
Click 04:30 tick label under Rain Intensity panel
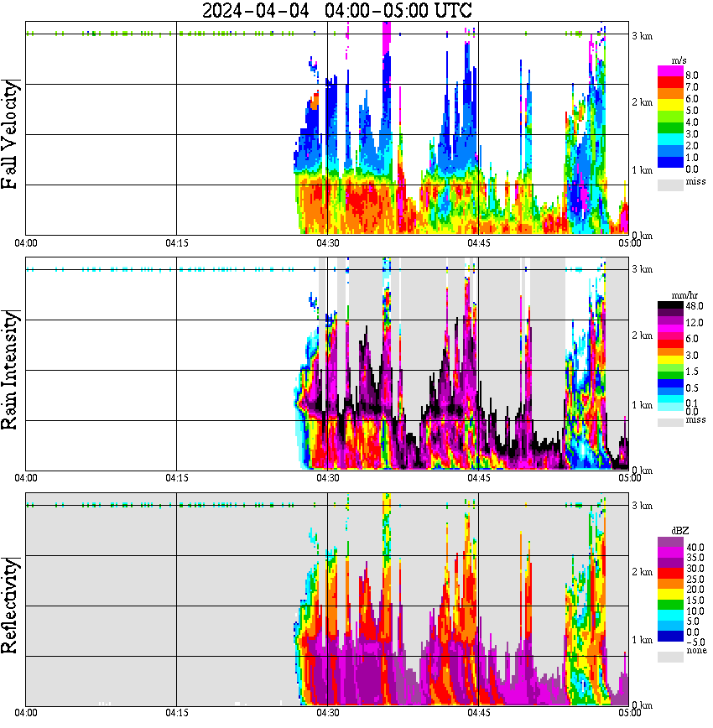(x=328, y=478)
